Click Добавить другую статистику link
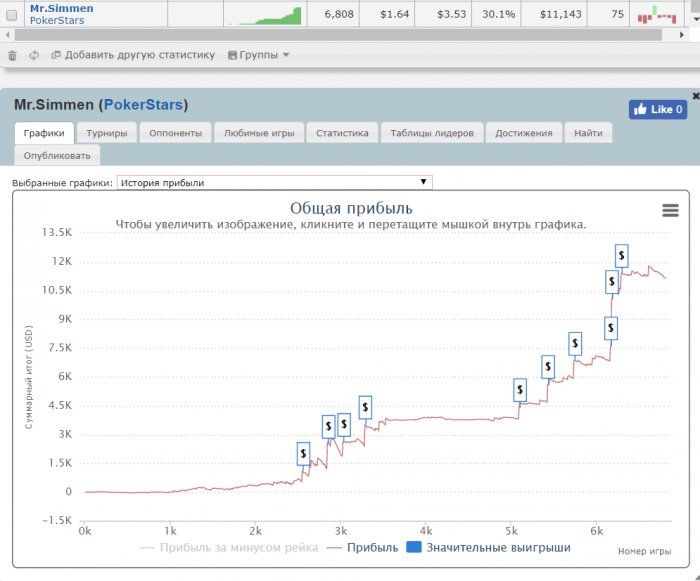The width and height of the screenshot is (700, 581). pyautogui.click(x=133, y=55)
